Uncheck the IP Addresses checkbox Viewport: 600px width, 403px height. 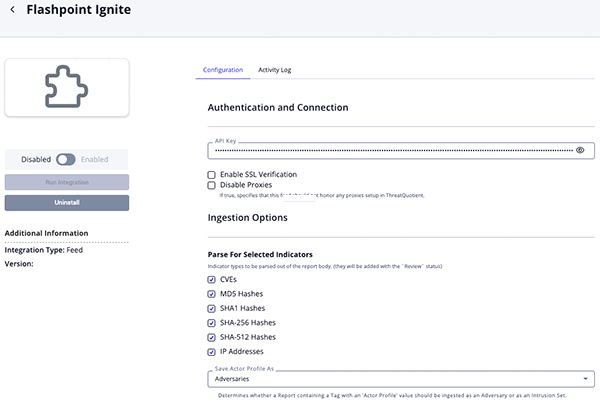tap(211, 352)
